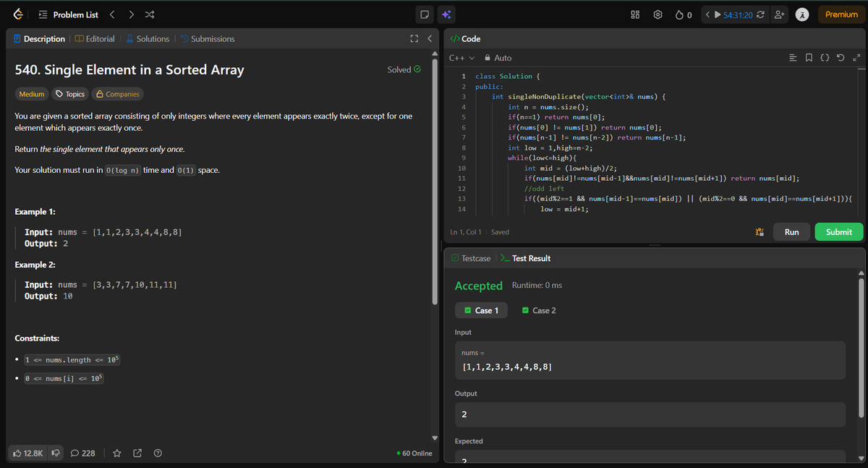This screenshot has height=468, width=868.
Task: Toggle the Auto lock setting
Action: [x=498, y=58]
